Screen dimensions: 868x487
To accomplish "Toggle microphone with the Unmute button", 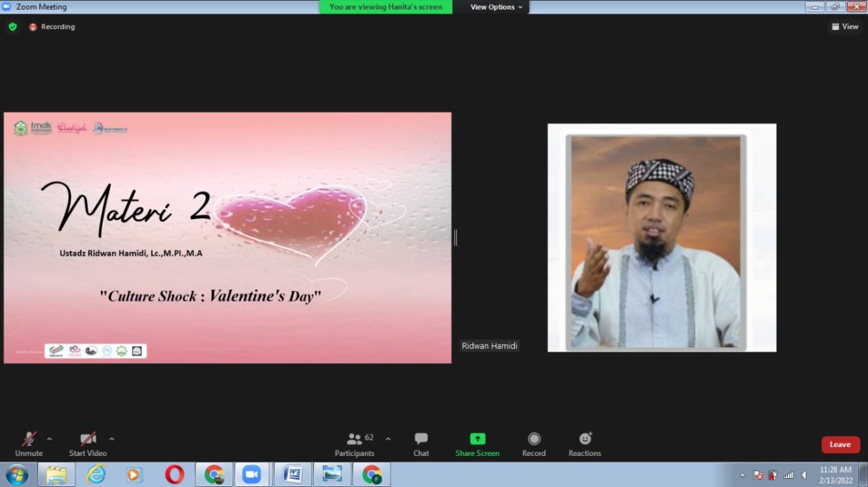I will click(x=29, y=440).
